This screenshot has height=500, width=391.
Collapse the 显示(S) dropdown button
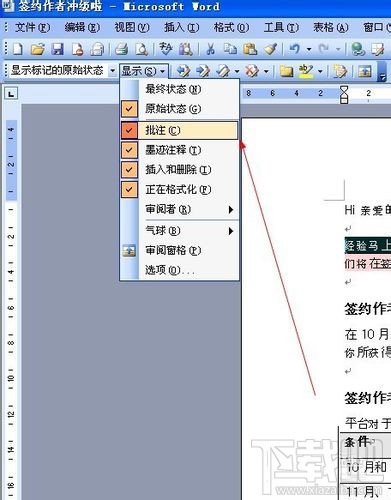coord(143,71)
